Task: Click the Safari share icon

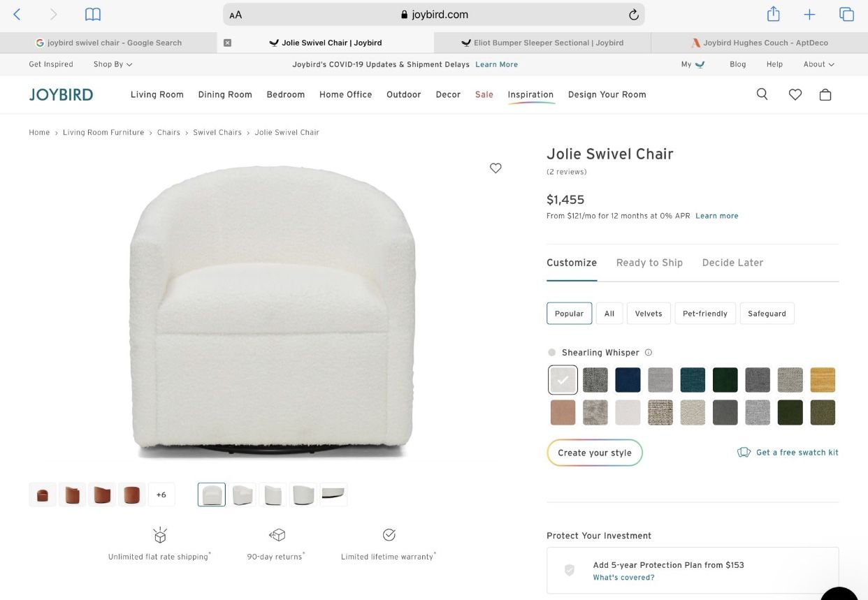Action: pos(773,13)
